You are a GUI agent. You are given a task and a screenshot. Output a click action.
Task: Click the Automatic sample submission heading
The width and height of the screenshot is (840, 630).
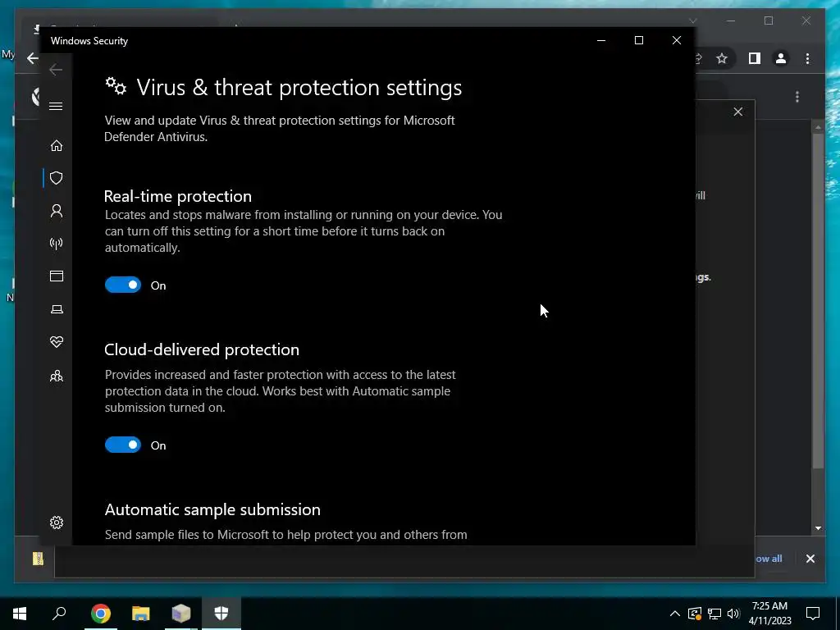212,509
